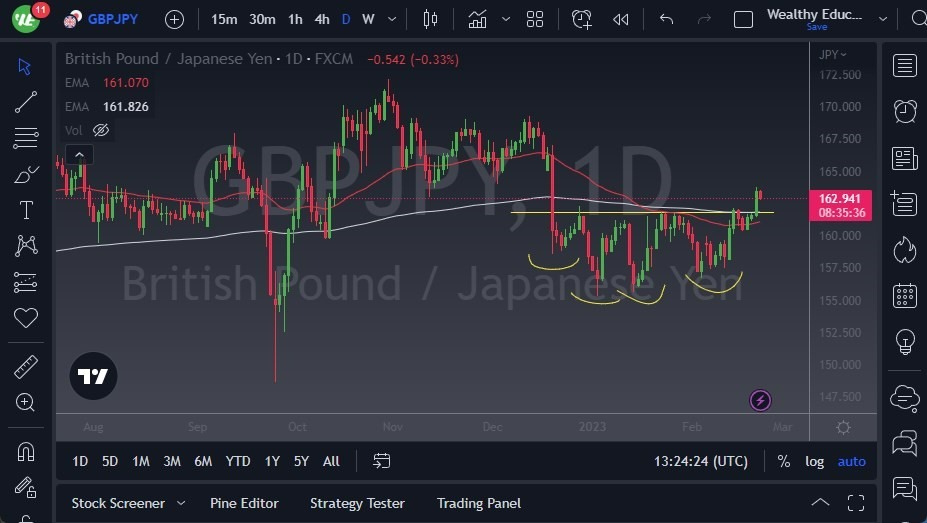Open the alerts panel clock icon
The image size is (927, 523).
coord(905,111)
